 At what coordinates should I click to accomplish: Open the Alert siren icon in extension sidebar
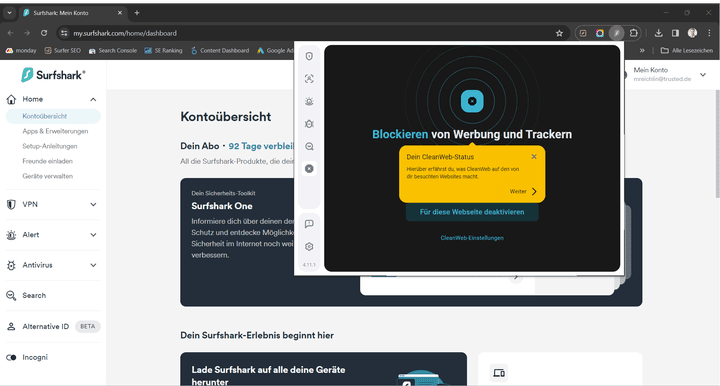(309, 101)
